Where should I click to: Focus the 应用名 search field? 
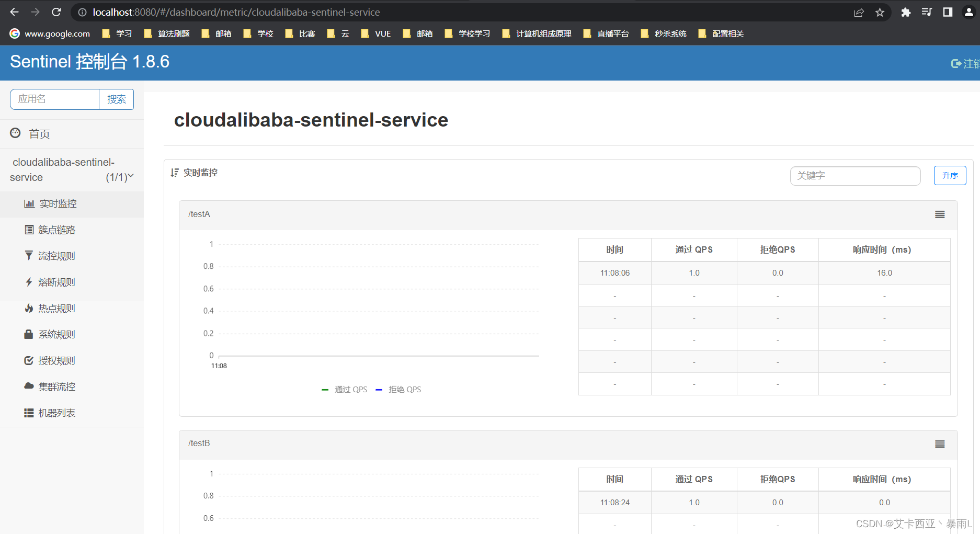click(54, 99)
